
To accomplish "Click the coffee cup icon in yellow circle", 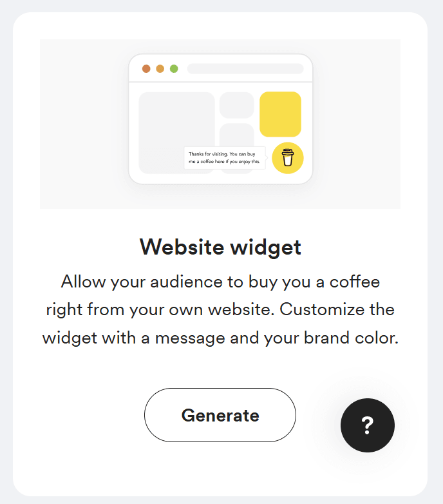I will coord(288,158).
